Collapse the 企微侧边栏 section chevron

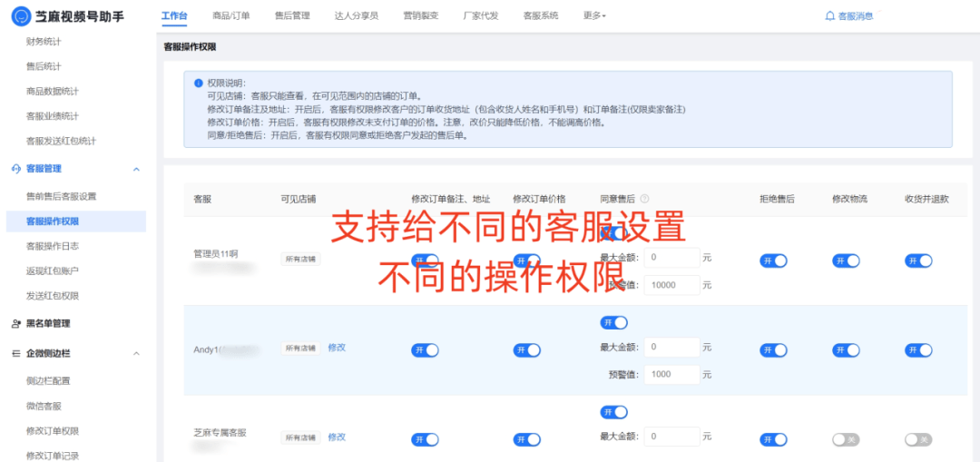[136, 354]
